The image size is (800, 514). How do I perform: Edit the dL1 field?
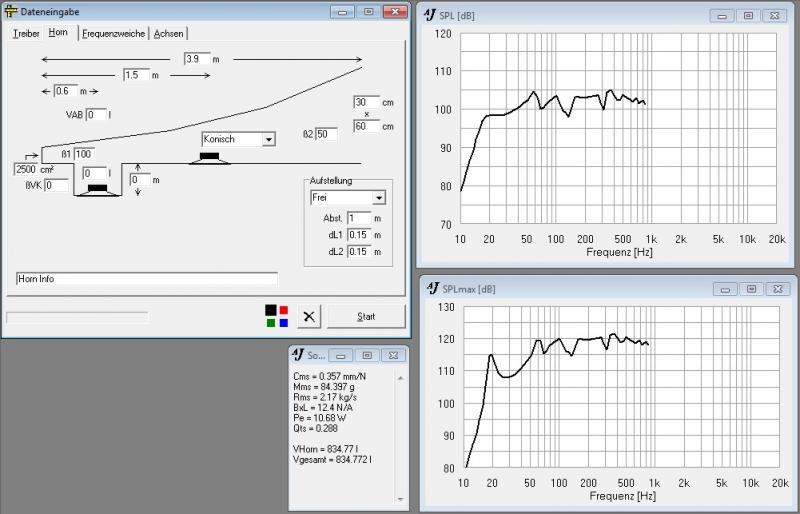pos(359,235)
